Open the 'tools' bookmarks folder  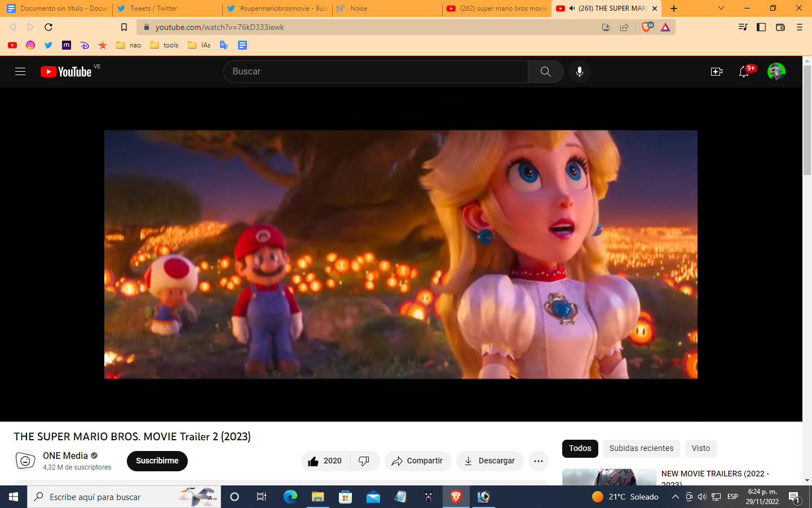tap(164, 45)
